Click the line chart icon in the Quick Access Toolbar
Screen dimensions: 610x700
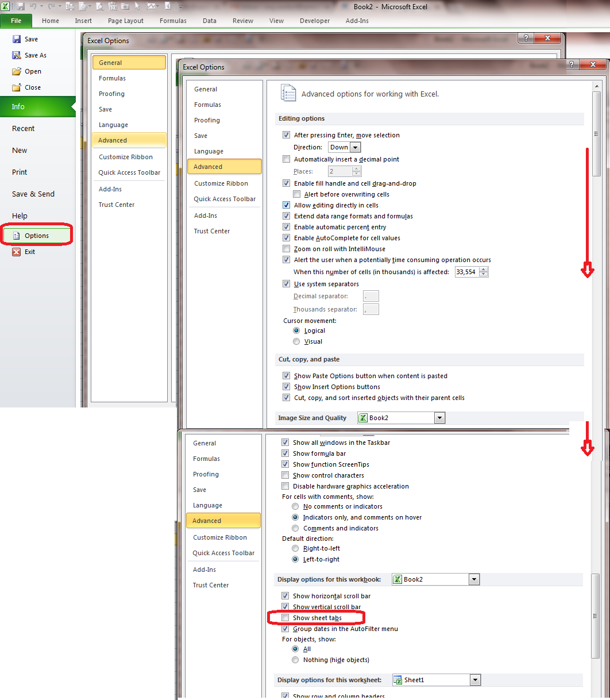[x=152, y=6]
